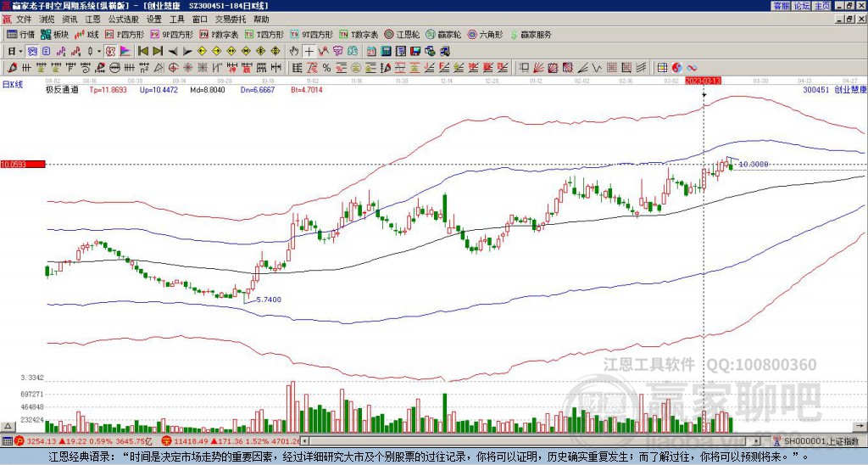Click the 沪 Shanghai index status icon
The image size is (868, 465).
19,441
